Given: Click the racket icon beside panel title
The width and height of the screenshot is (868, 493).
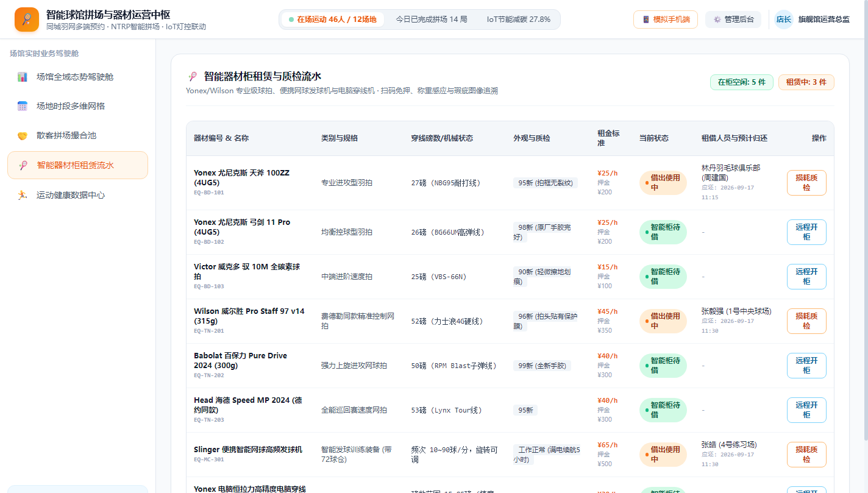Looking at the screenshot, I should point(193,77).
